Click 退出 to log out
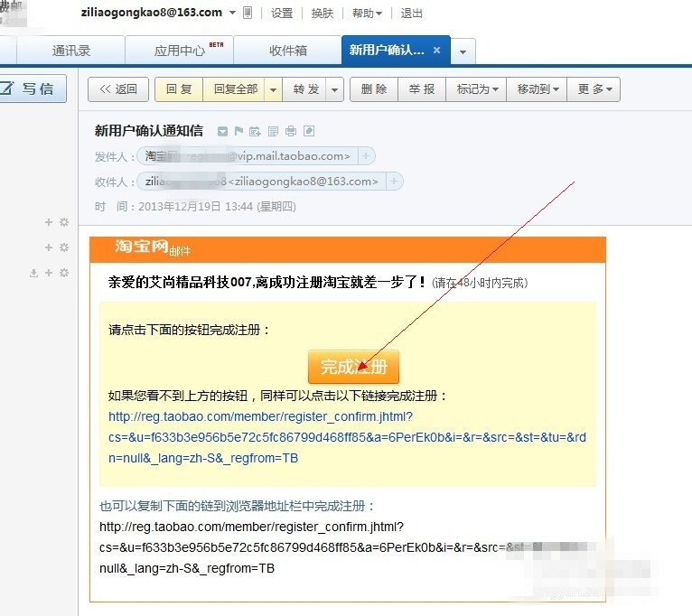Image resolution: width=692 pixels, height=616 pixels. point(411,14)
